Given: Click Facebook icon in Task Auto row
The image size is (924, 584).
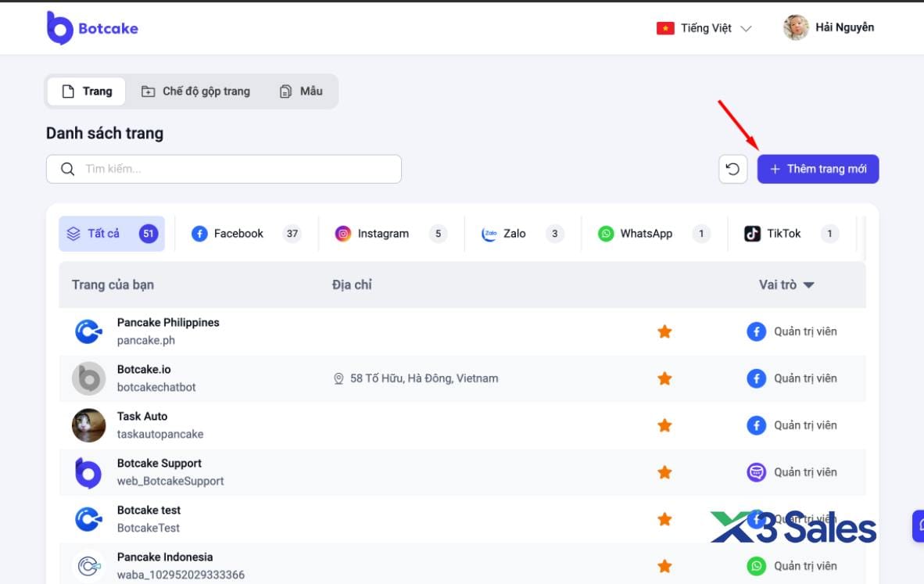Looking at the screenshot, I should [756, 425].
